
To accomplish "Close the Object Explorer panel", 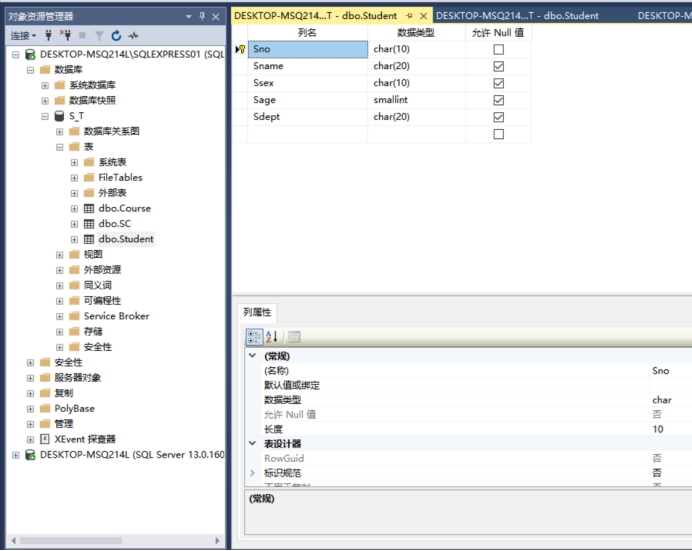I will tap(216, 17).
